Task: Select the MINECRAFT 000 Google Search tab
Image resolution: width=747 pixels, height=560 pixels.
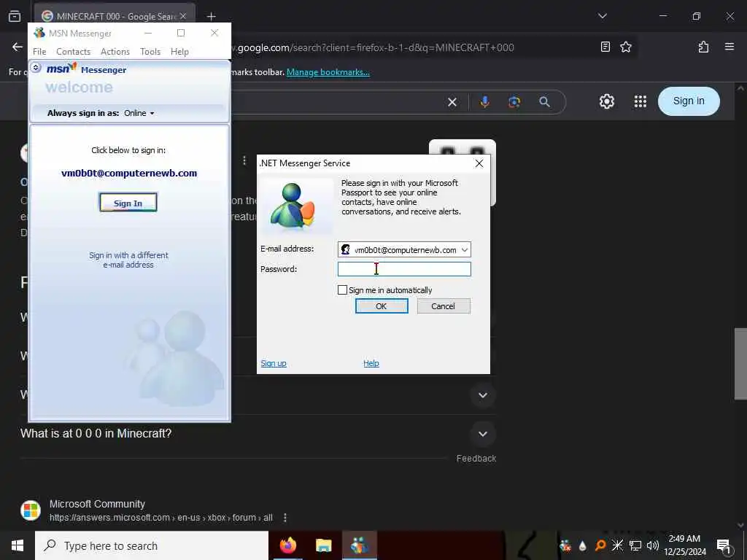Action: pos(115,16)
